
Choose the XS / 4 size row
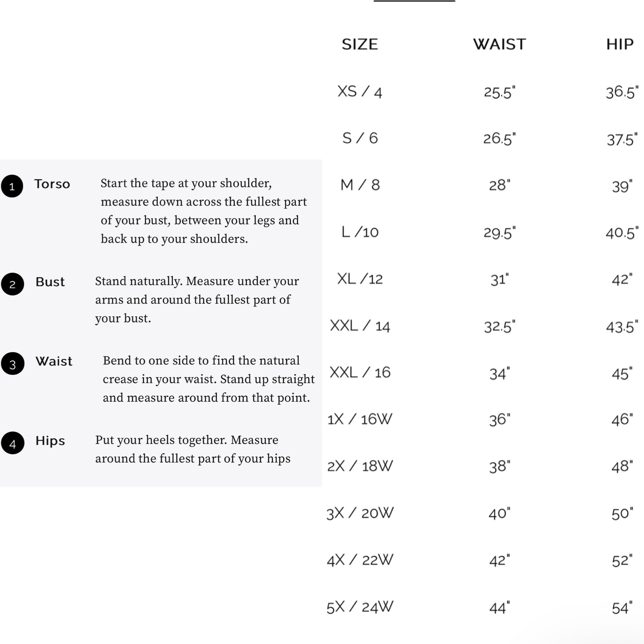click(x=483, y=92)
